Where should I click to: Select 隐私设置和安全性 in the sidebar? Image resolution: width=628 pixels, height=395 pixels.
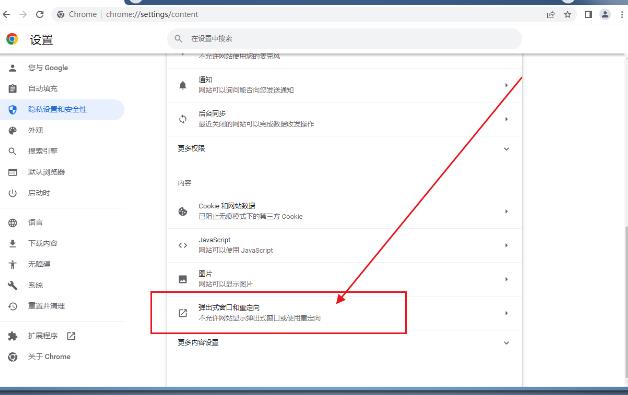62,109
